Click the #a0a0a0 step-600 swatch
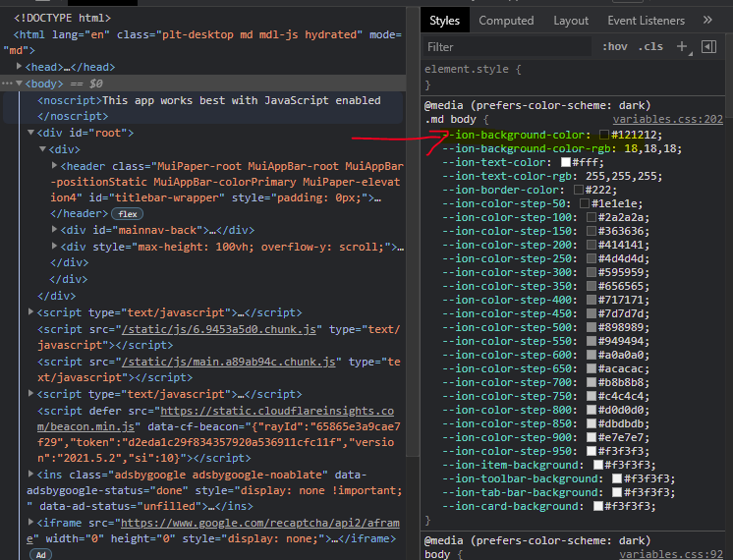Viewport: 733px width, 560px height. pos(592,356)
